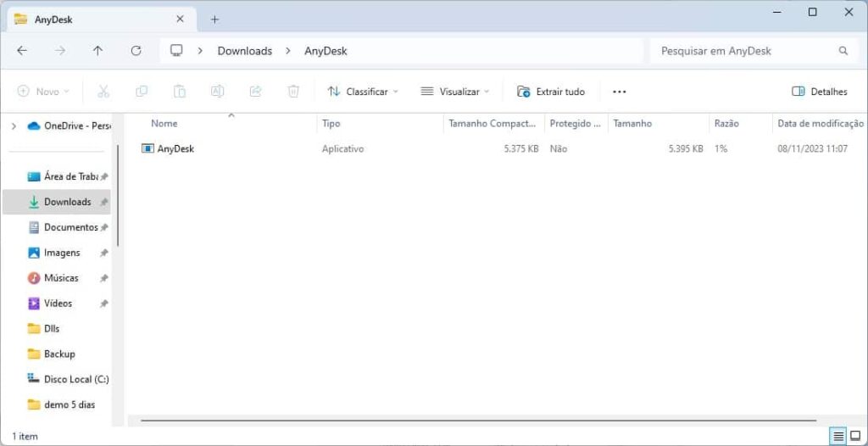This screenshot has height=446, width=868.
Task: Toggle the Detalhes pane
Action: [819, 92]
